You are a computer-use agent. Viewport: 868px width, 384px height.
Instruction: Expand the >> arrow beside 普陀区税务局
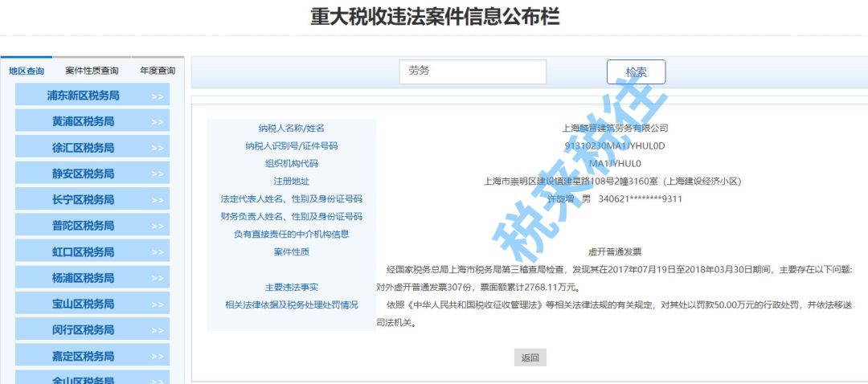[158, 227]
